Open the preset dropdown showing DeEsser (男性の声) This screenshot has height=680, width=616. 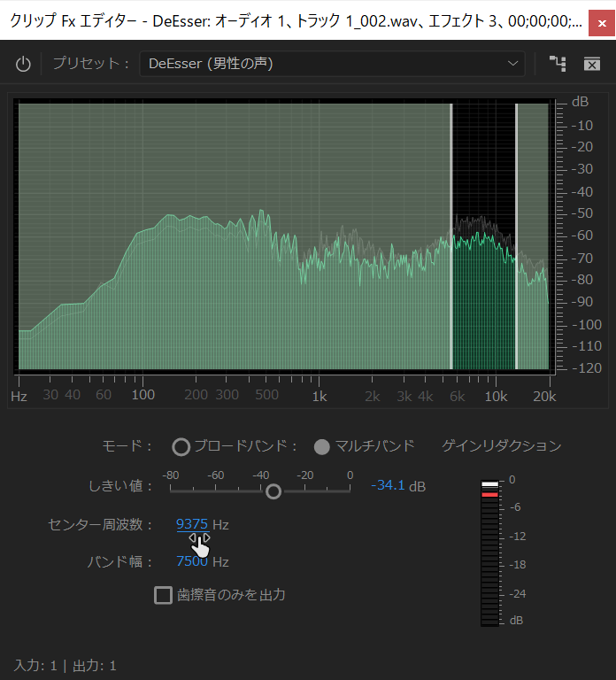(x=332, y=64)
